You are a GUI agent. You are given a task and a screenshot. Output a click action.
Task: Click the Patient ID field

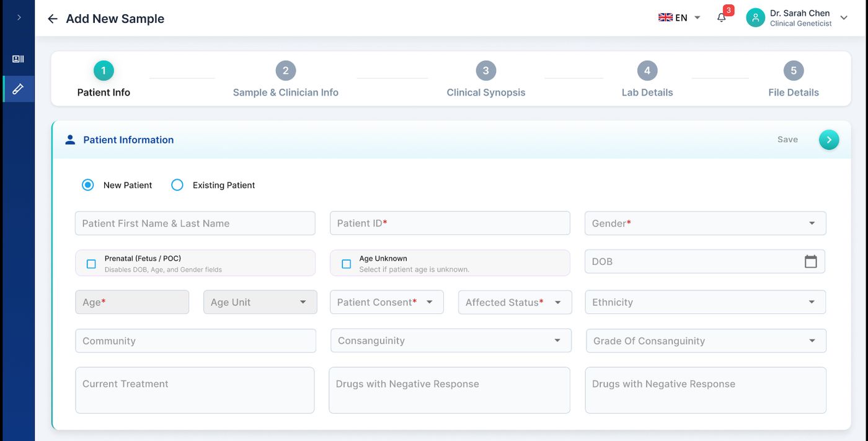pos(449,223)
